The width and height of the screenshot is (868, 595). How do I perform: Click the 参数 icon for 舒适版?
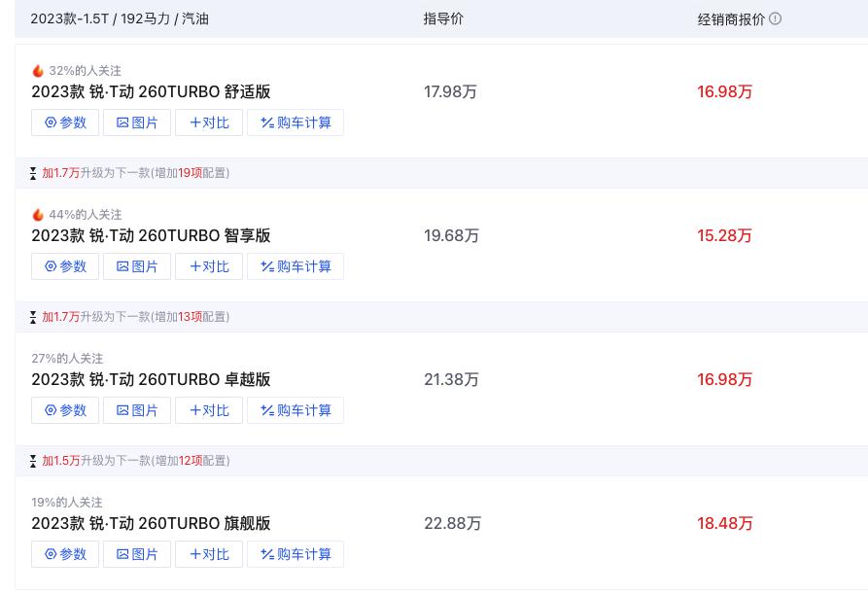[x=51, y=122]
